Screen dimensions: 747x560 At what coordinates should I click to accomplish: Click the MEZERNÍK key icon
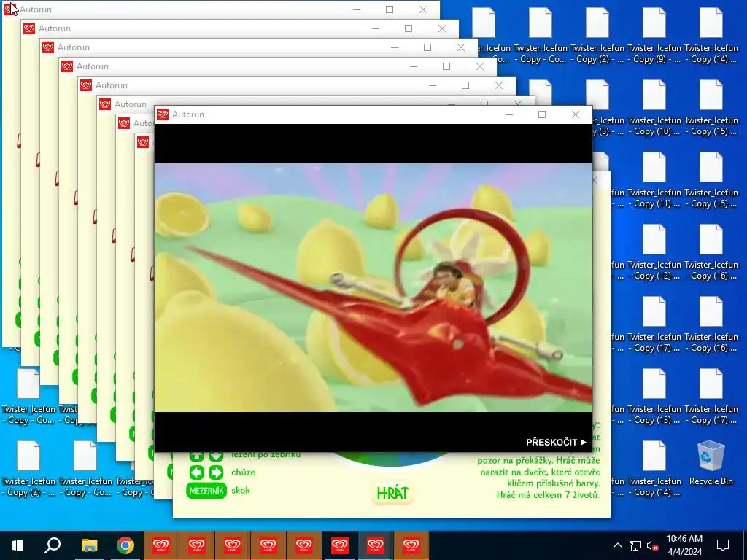[206, 491]
